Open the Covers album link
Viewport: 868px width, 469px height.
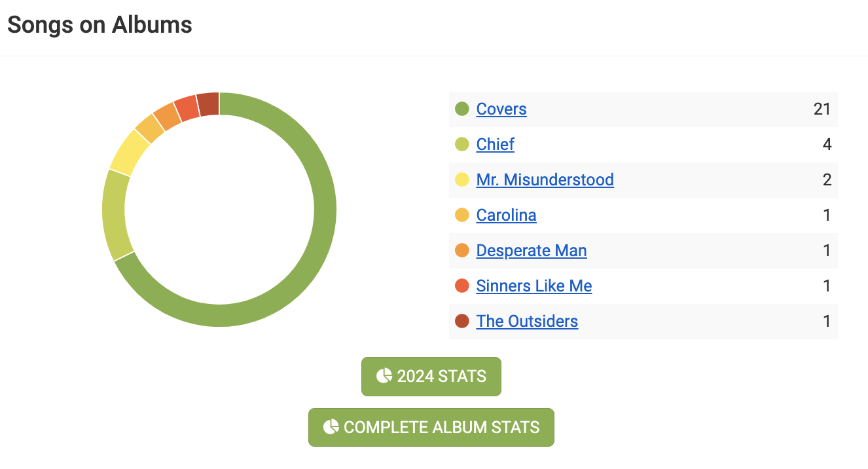[501, 109]
